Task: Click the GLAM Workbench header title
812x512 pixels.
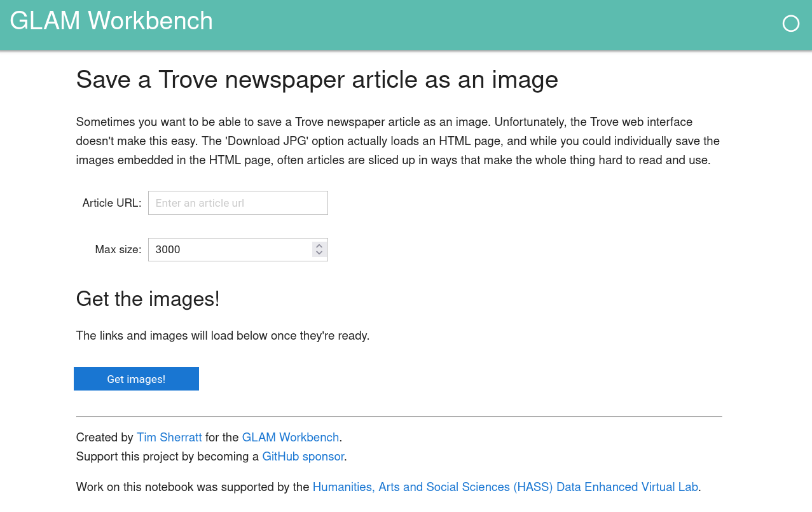Action: tap(111, 21)
